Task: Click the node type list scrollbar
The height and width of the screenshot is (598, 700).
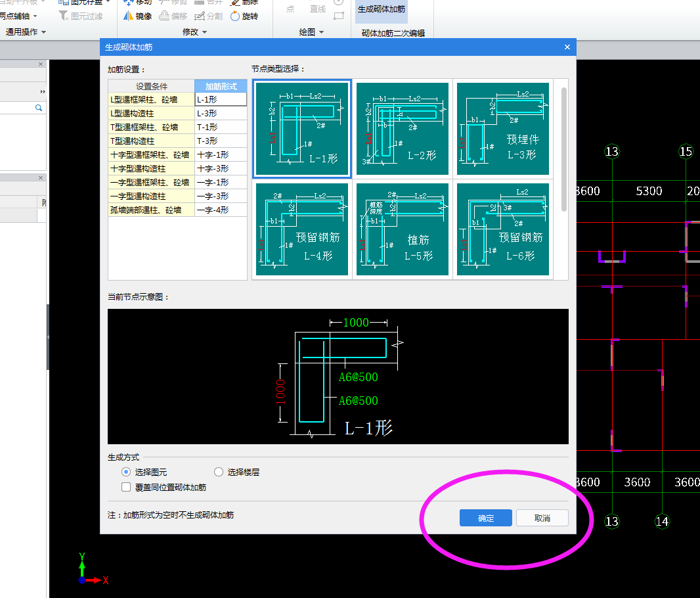Action: 564,149
